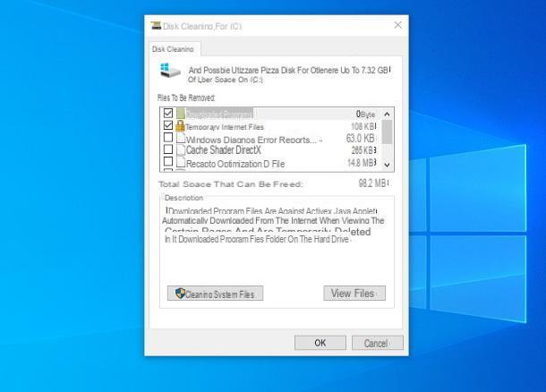The image size is (546, 392).
Task: Click the Windows drive icon beside the space message
Action: click(170, 71)
